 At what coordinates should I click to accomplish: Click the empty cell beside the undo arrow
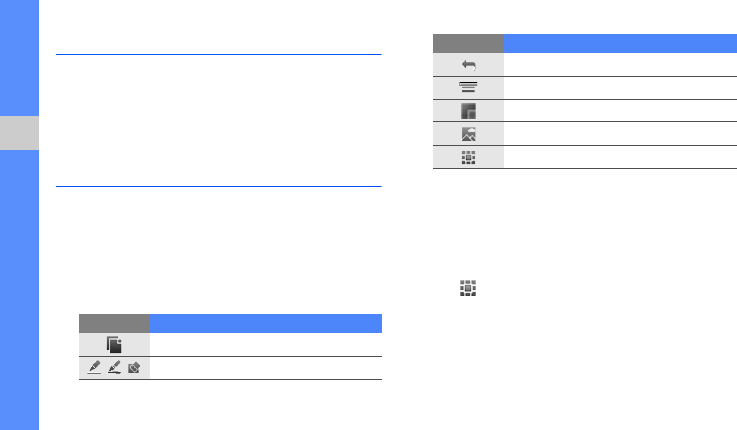coord(620,64)
